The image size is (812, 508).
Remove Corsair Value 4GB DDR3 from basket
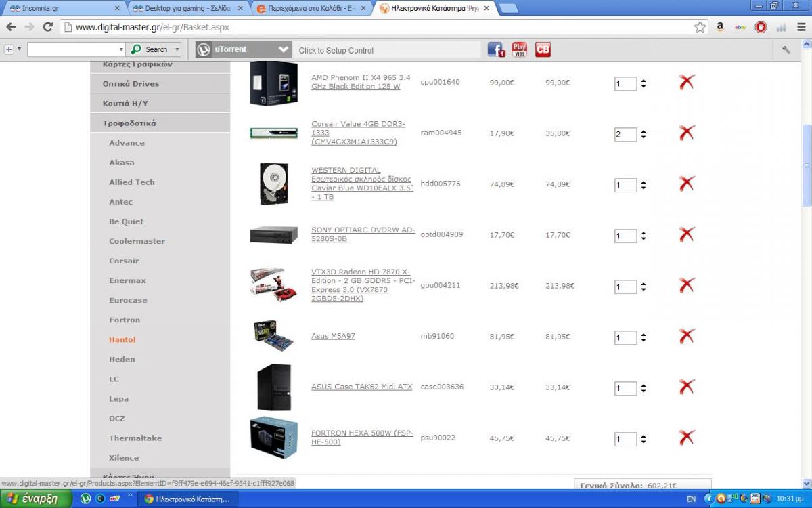pos(687,133)
